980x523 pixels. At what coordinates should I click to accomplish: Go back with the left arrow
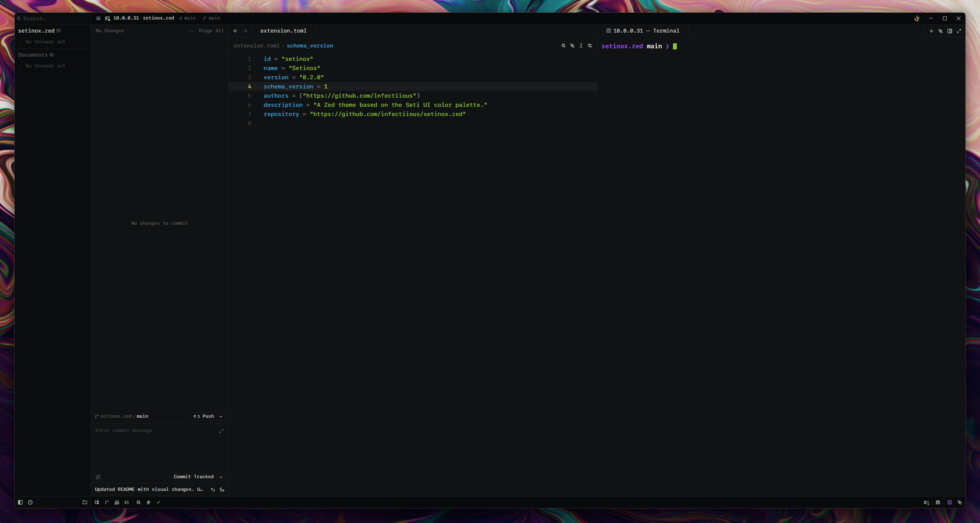tap(235, 31)
